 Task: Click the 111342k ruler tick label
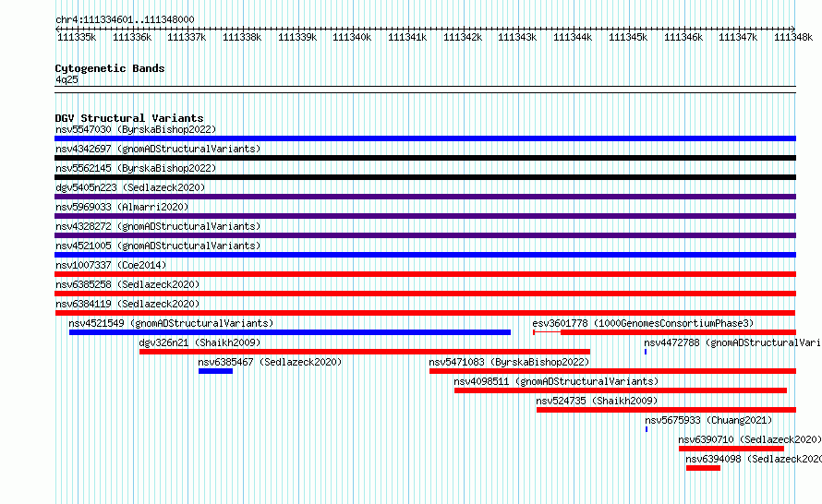point(463,37)
